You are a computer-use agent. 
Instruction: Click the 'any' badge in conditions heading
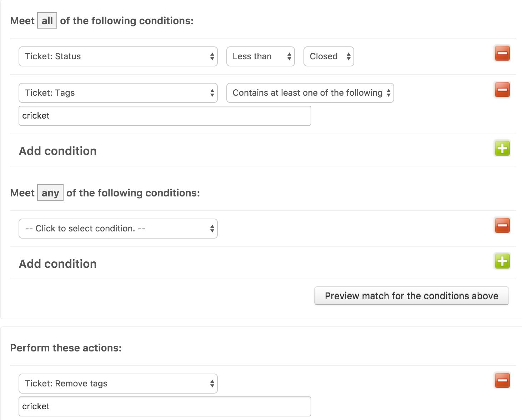(x=50, y=193)
